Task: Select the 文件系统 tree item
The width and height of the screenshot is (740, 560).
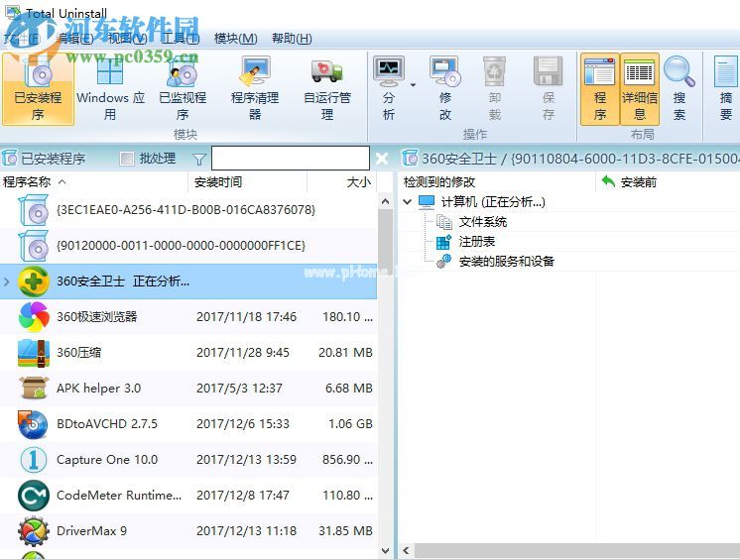Action: click(x=483, y=222)
